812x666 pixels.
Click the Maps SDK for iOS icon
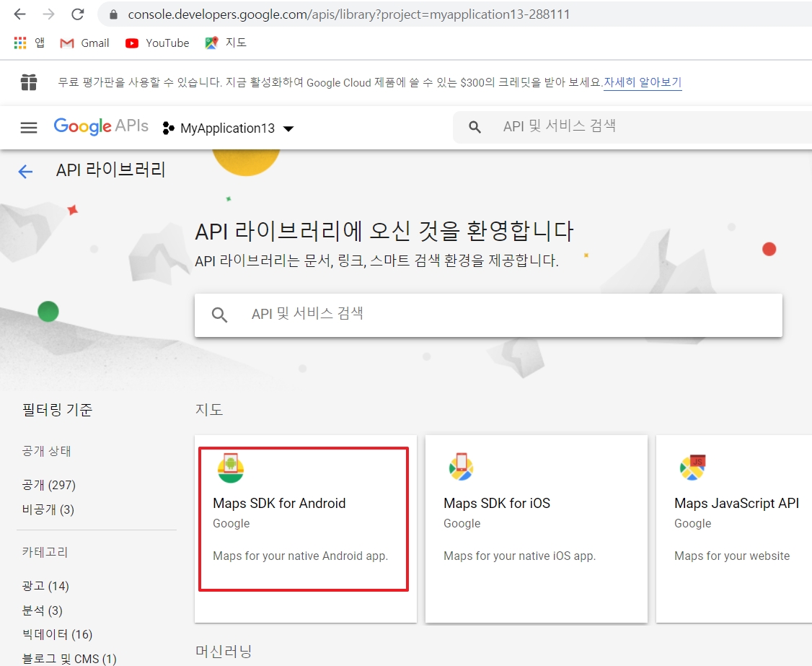pos(461,466)
